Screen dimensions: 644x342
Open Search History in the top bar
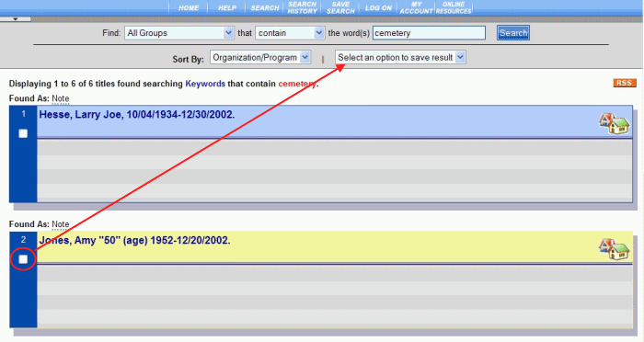pos(303,7)
